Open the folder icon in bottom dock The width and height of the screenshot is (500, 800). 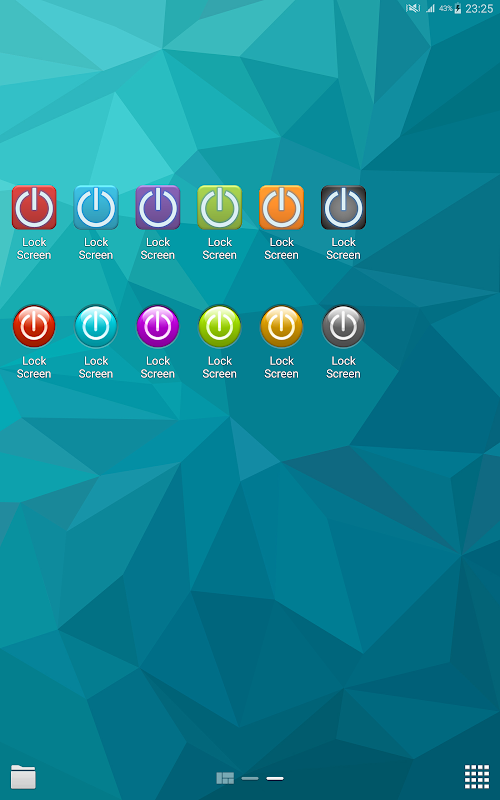23,777
